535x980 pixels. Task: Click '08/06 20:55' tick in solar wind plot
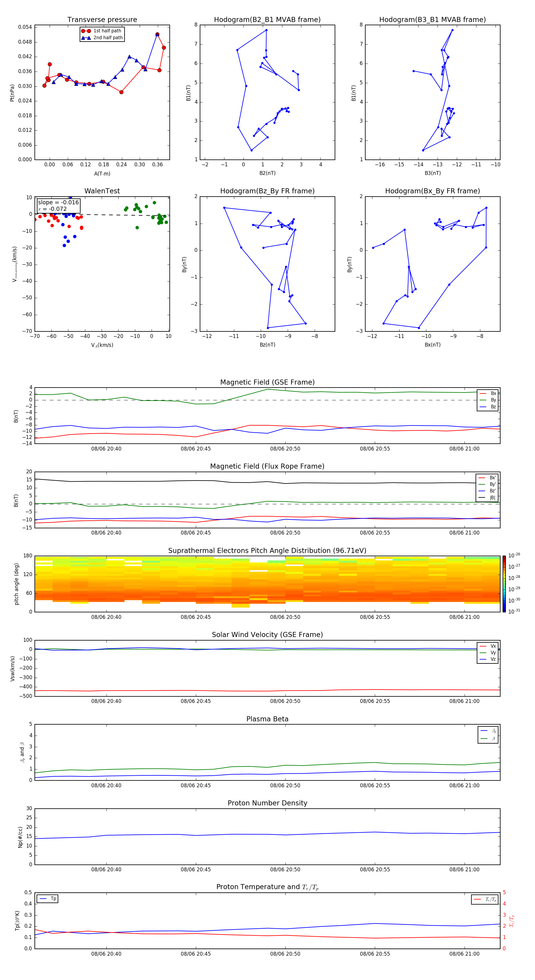[x=375, y=701]
